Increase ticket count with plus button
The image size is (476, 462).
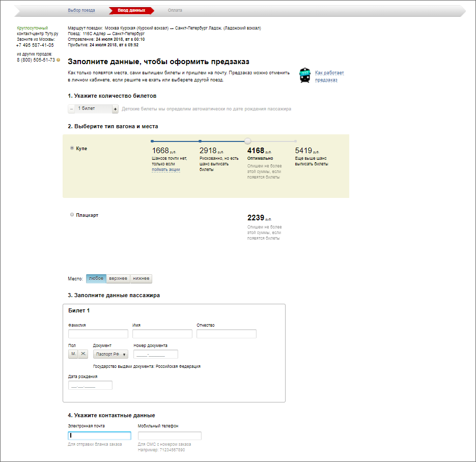point(115,109)
